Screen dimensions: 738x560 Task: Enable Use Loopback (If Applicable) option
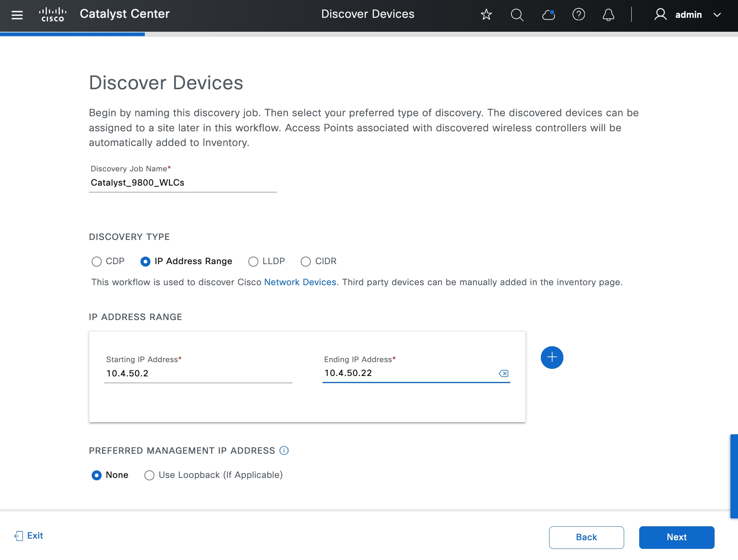click(149, 476)
